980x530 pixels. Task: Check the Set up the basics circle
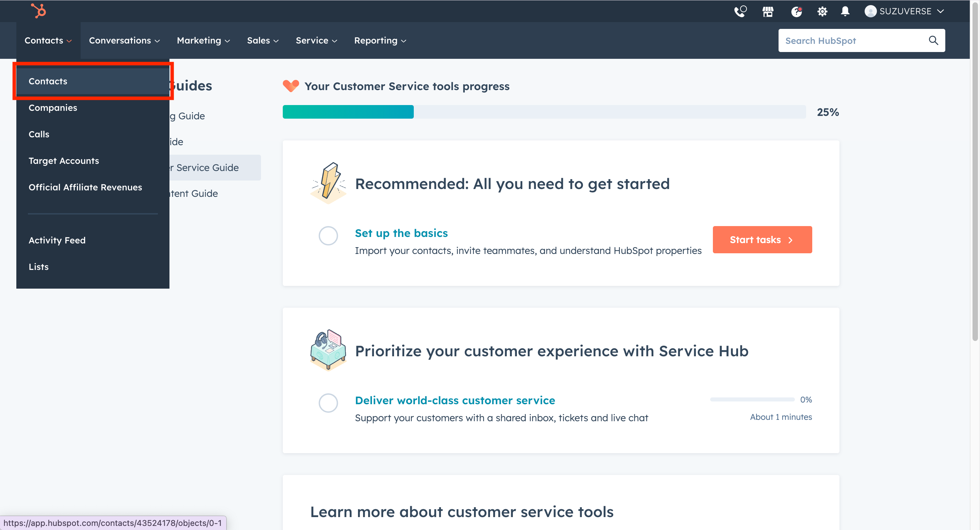coord(328,236)
